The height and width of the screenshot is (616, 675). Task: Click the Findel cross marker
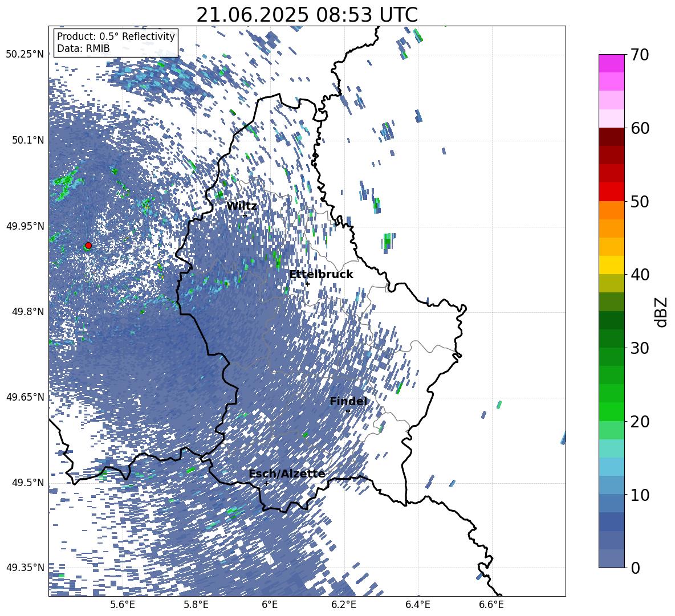coord(348,411)
